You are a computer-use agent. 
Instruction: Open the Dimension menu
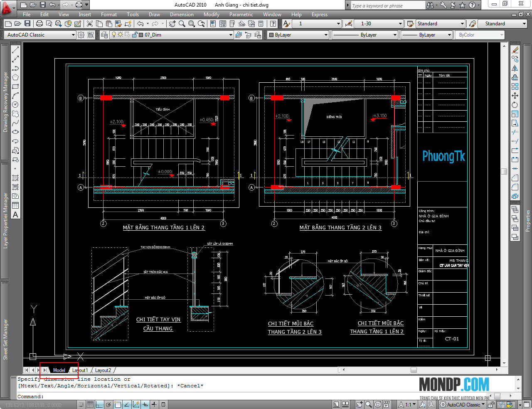tap(182, 15)
